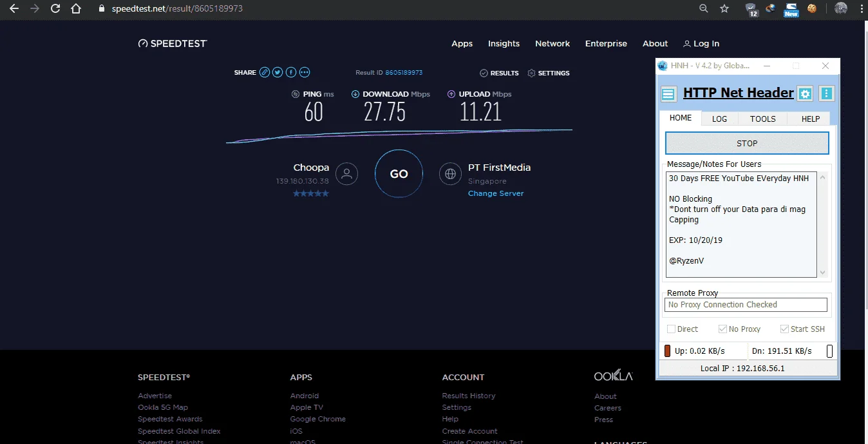Toggle the Start SSH checkbox
The image size is (868, 444).
784,329
